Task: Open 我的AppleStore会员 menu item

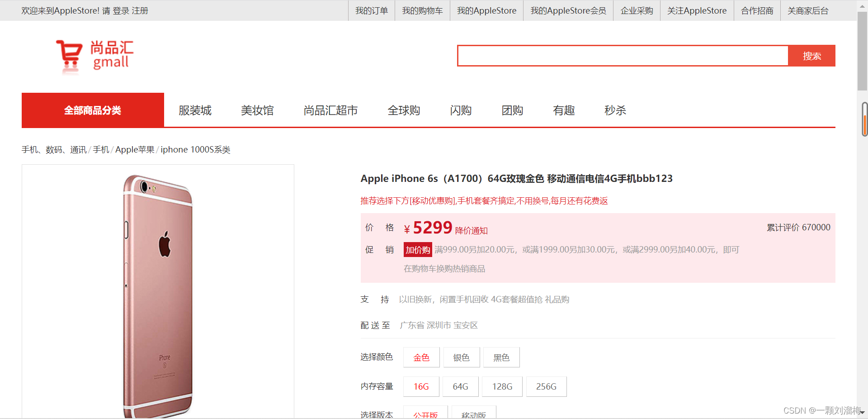Action: tap(568, 10)
